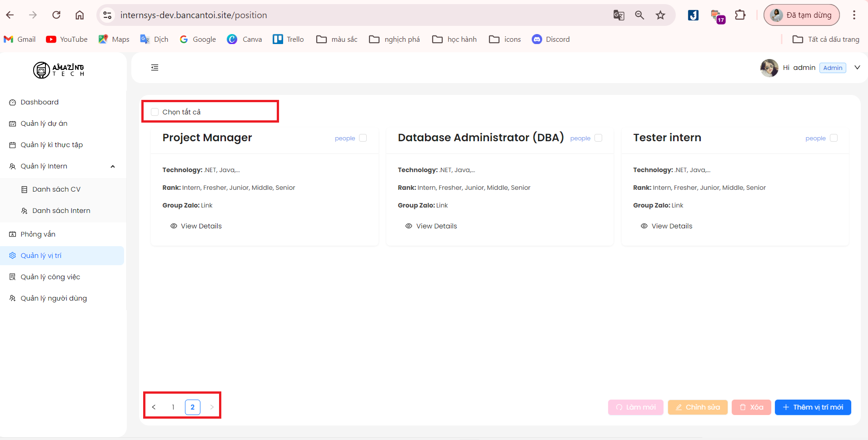Image resolution: width=868 pixels, height=440 pixels.
Task: Go to page 1 in pagination
Action: pos(173,407)
